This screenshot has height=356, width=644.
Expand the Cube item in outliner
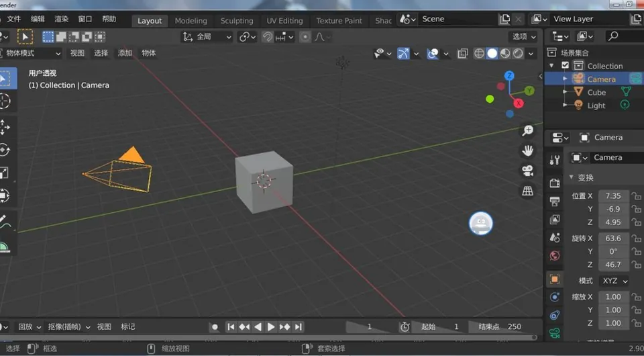coord(565,92)
